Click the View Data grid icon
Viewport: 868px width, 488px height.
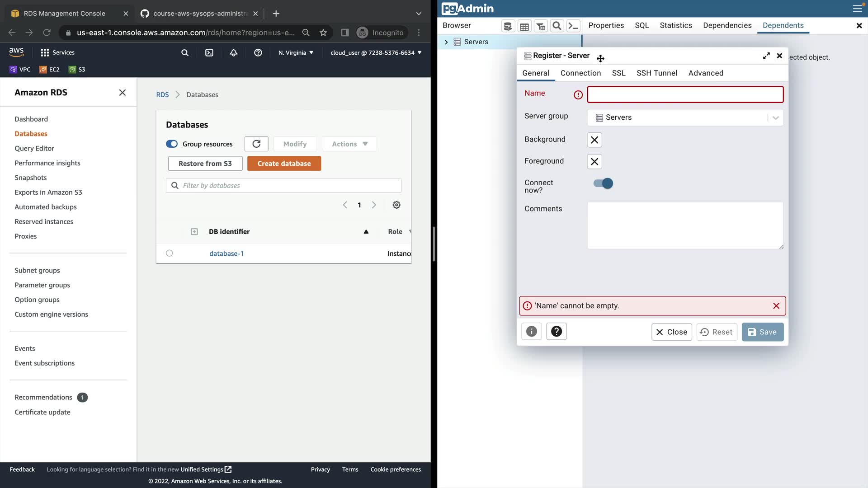[x=524, y=26]
